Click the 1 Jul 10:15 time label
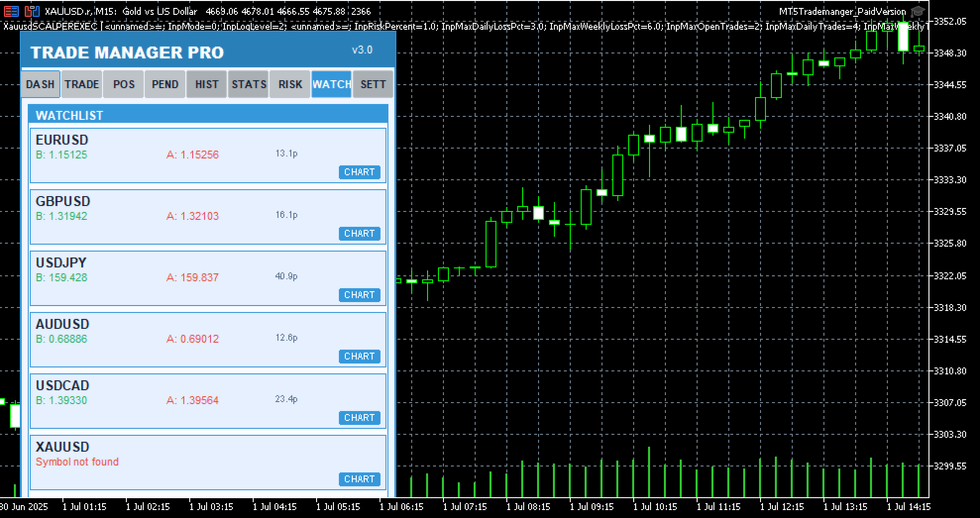 [655, 507]
